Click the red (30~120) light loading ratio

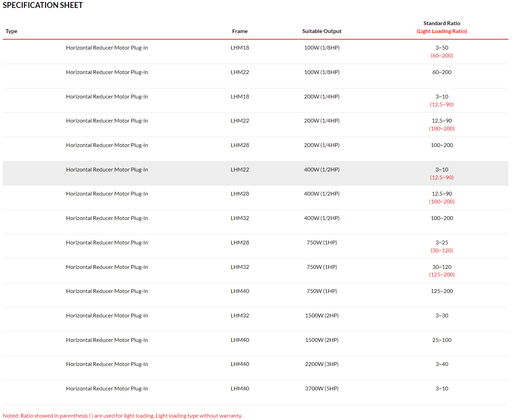pos(442,251)
